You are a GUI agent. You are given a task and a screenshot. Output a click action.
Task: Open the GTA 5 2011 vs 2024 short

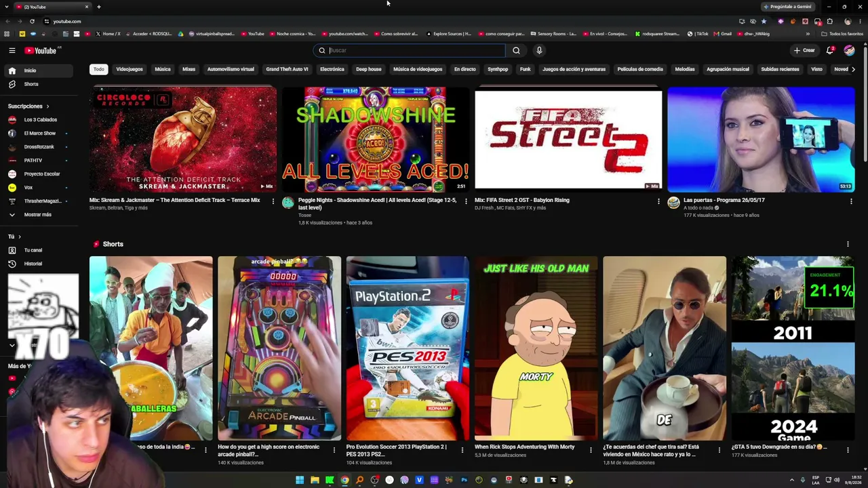pos(793,348)
